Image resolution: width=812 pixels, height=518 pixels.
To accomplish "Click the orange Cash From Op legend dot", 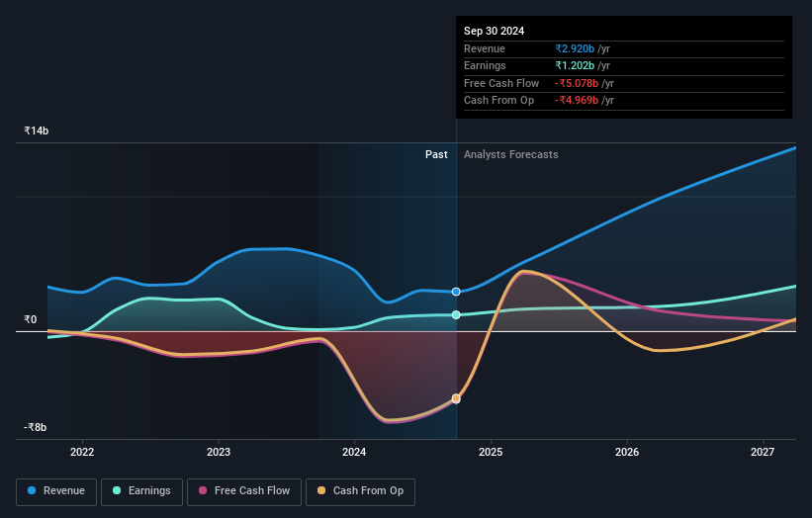I will pyautogui.click(x=321, y=490).
